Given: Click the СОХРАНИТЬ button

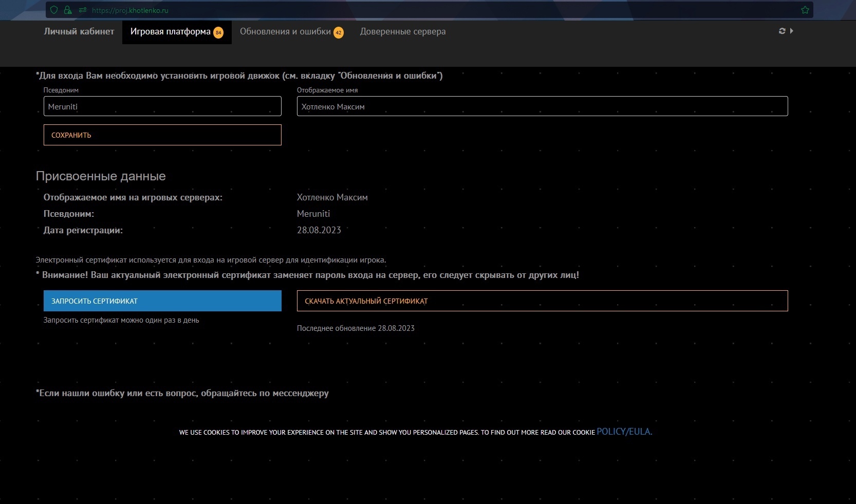Looking at the screenshot, I should (x=162, y=135).
